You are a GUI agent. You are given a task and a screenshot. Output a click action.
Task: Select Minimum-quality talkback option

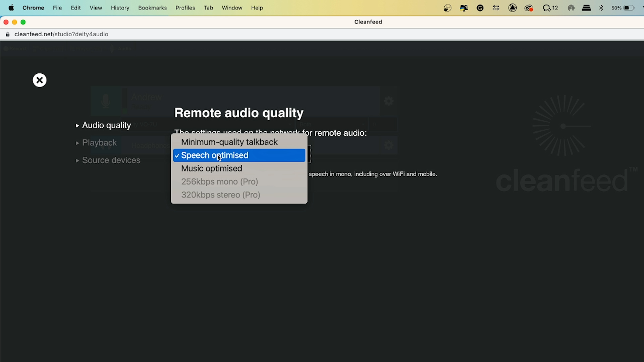point(229,142)
